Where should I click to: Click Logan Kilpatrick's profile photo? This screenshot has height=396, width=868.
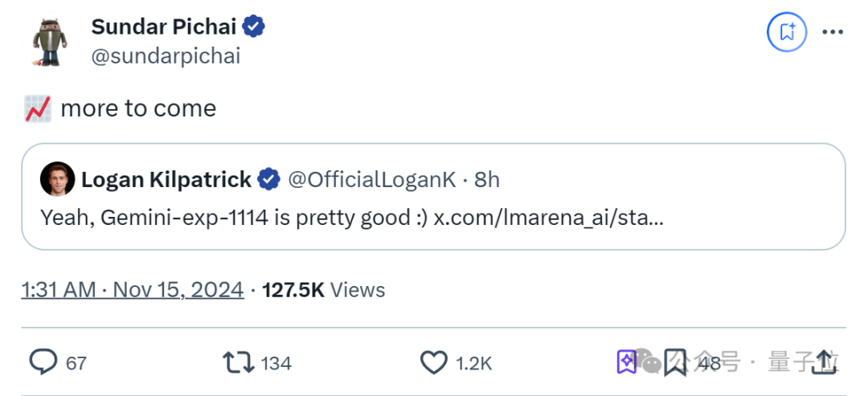pyautogui.click(x=57, y=179)
